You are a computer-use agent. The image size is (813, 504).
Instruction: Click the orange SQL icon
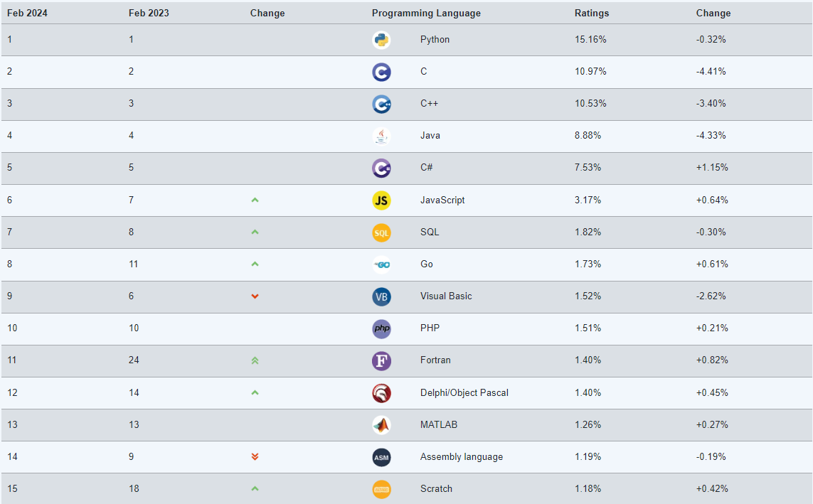(x=381, y=232)
